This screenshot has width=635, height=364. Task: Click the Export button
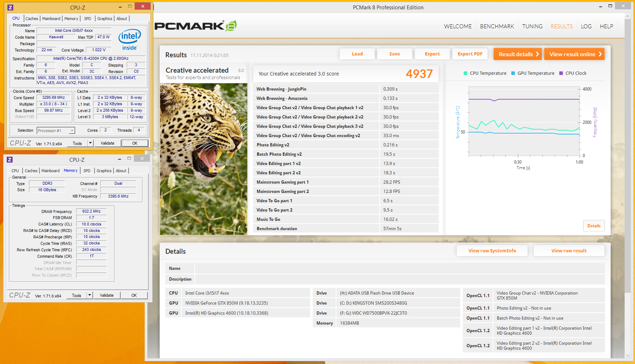[432, 54]
